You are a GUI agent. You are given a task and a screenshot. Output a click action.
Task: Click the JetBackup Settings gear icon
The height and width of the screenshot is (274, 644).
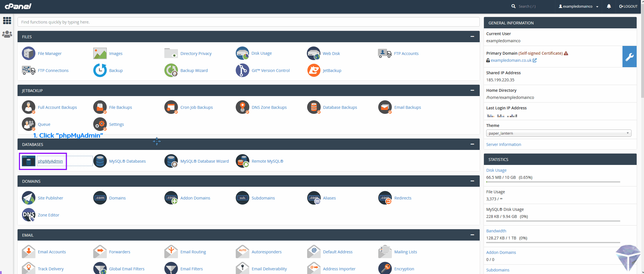[x=100, y=124]
